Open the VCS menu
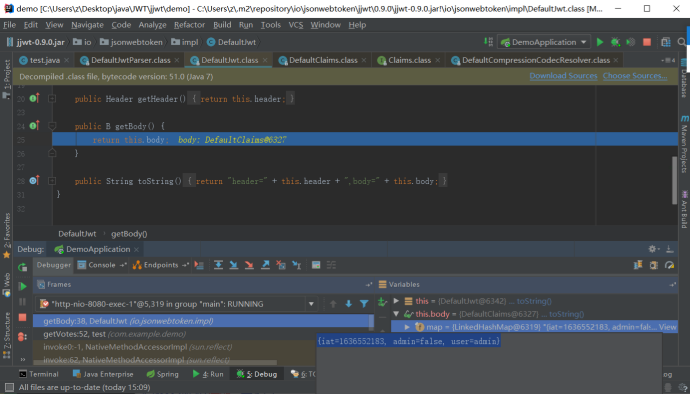Viewport: 690px width, 394px height. [x=296, y=25]
